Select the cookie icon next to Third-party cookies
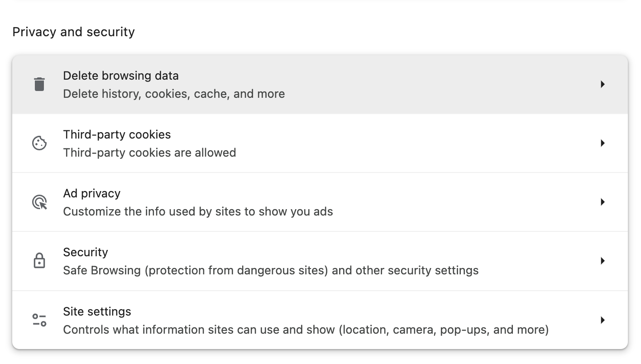 39,143
